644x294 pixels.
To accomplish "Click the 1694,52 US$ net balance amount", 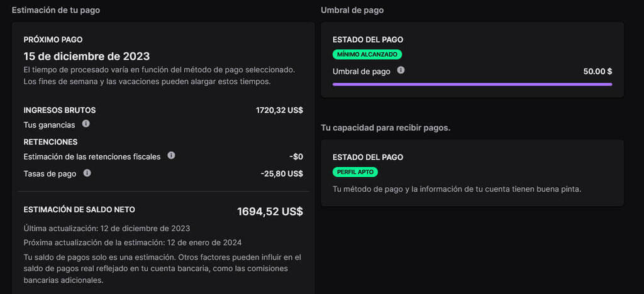I will [x=270, y=212].
